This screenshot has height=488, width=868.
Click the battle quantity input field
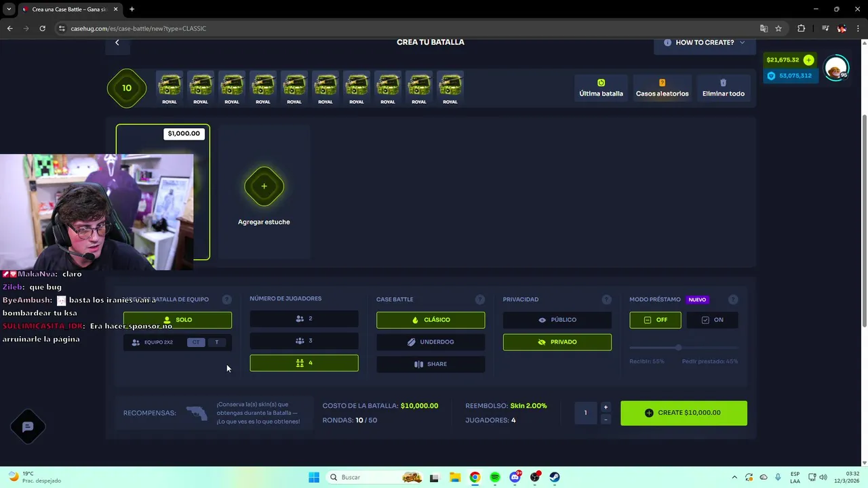coord(586,413)
